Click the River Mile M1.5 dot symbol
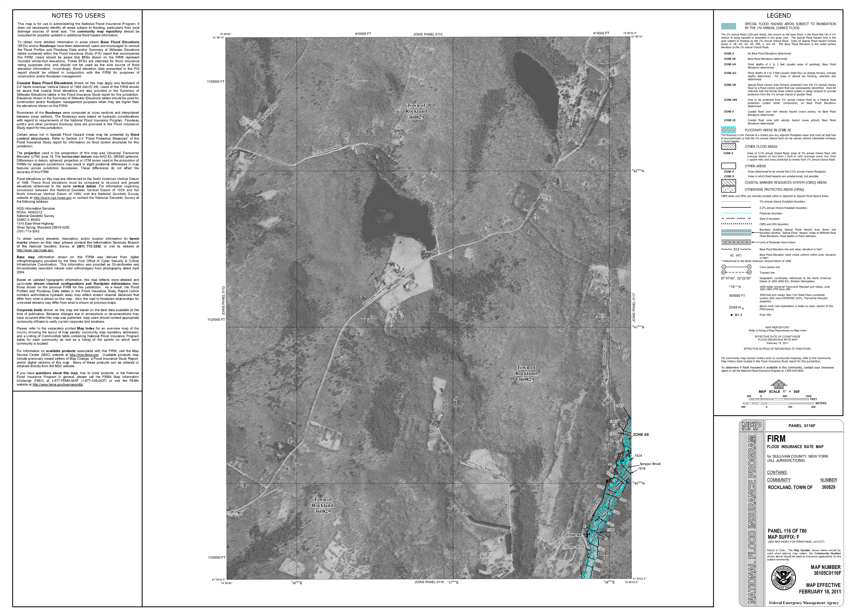 point(736,315)
